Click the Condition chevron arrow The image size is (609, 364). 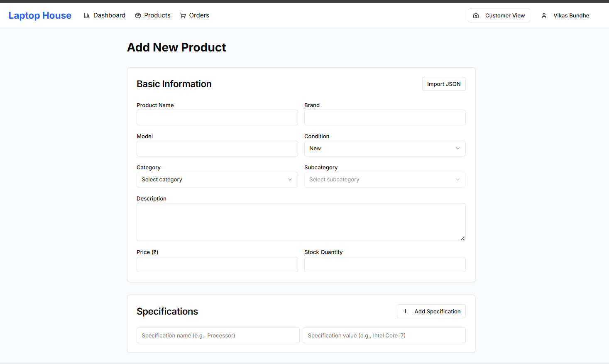pyautogui.click(x=457, y=148)
